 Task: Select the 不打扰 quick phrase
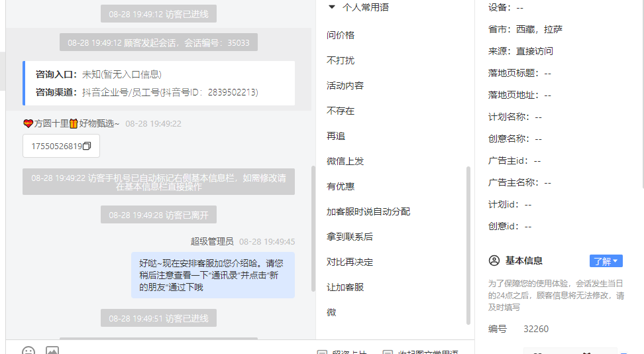[341, 60]
